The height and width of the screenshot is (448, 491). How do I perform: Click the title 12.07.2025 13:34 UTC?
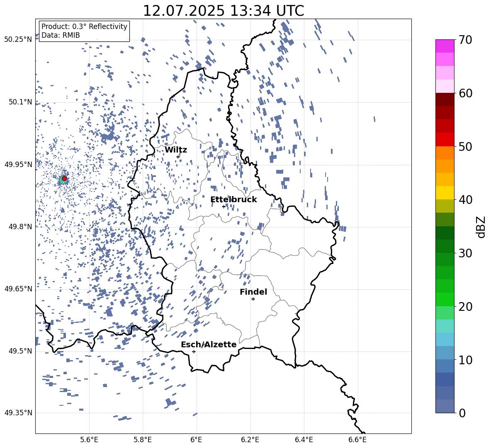click(x=224, y=11)
